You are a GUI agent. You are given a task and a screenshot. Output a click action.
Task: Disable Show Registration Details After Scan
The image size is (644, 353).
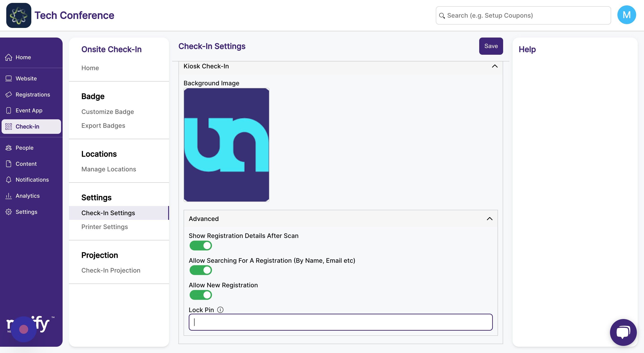tap(201, 246)
